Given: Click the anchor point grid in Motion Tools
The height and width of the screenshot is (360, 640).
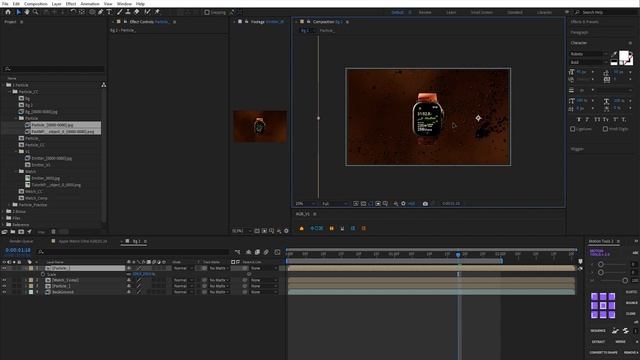Looking at the screenshot, I should [603, 305].
